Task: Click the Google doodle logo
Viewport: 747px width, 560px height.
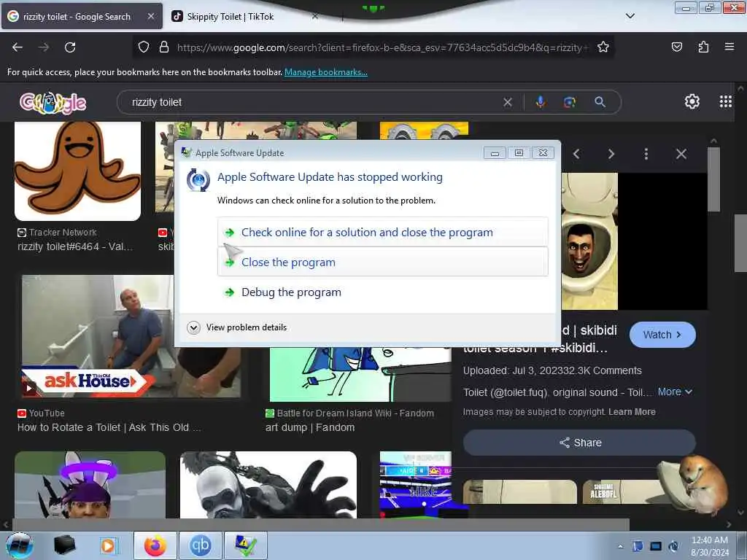Action: point(53,102)
